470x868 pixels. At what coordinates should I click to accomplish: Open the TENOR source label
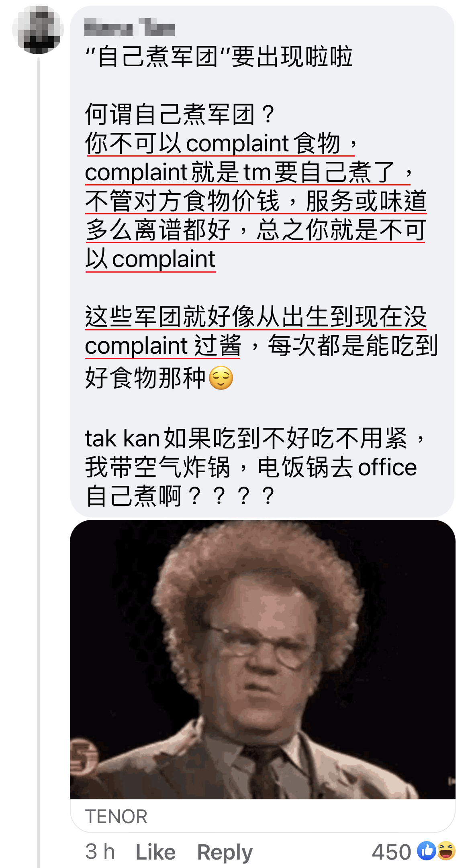click(x=116, y=816)
